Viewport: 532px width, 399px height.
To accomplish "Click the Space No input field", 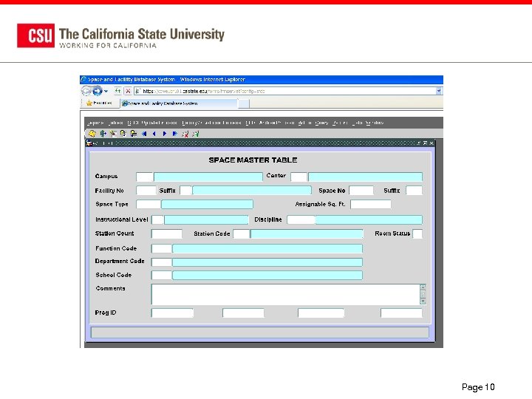I will point(361,191).
